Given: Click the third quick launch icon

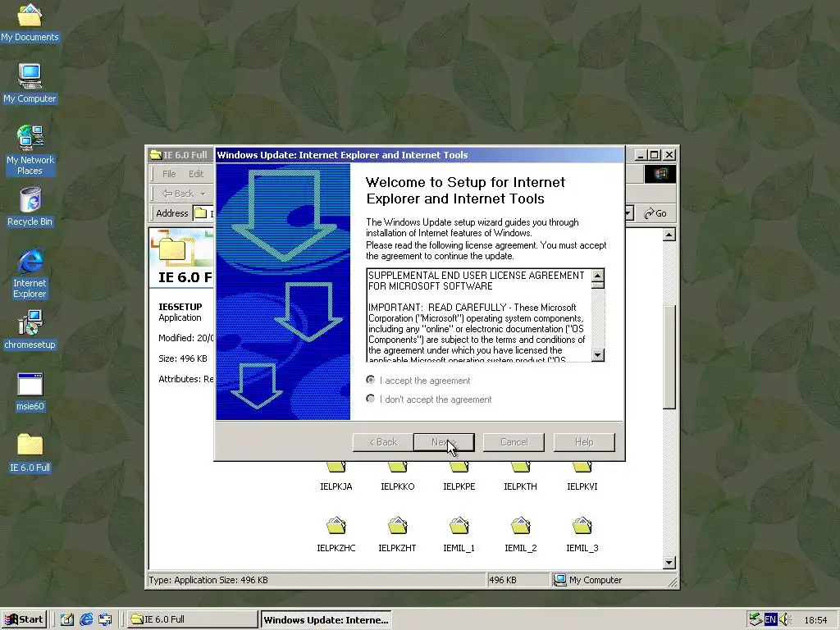Looking at the screenshot, I should tap(105, 619).
